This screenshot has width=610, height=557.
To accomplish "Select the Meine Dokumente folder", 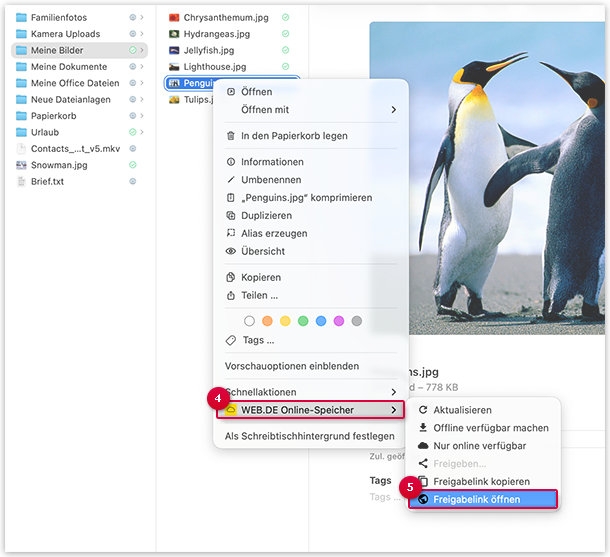I will tap(79, 67).
